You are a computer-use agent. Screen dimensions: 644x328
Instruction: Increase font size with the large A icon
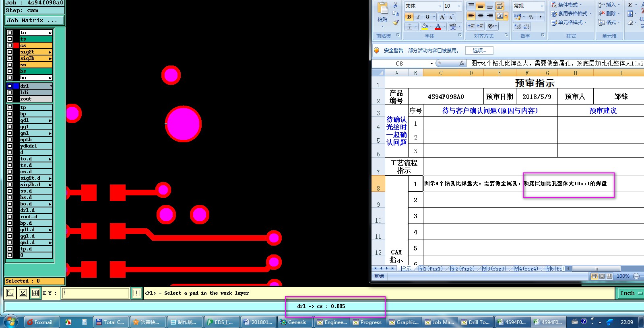(x=442, y=17)
